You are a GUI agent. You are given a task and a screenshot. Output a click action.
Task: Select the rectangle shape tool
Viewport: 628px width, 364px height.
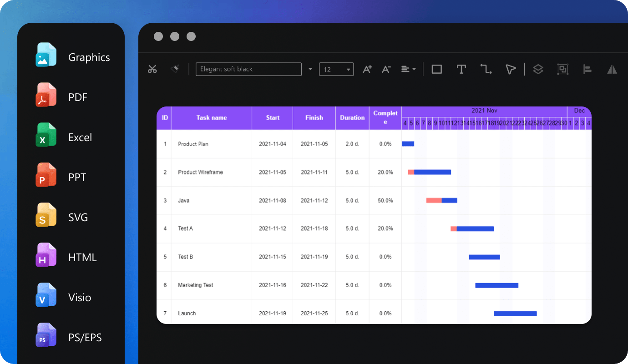pos(436,69)
